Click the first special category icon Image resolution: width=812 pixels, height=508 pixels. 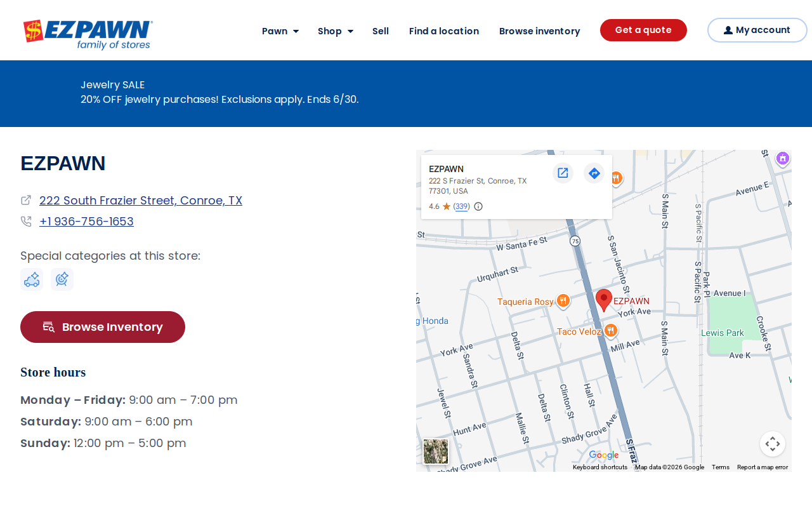(32, 279)
